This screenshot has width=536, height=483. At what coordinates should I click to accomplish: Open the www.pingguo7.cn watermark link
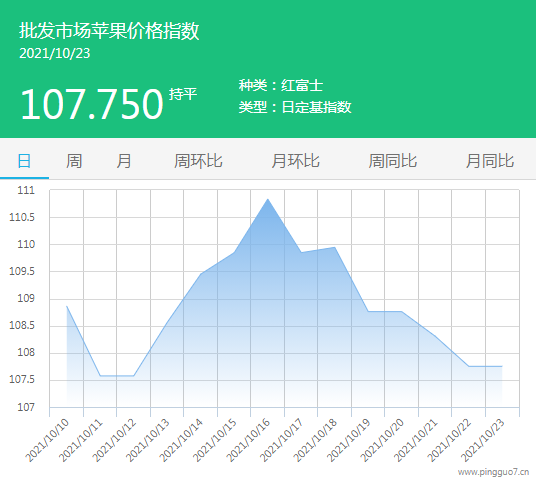tap(493, 472)
